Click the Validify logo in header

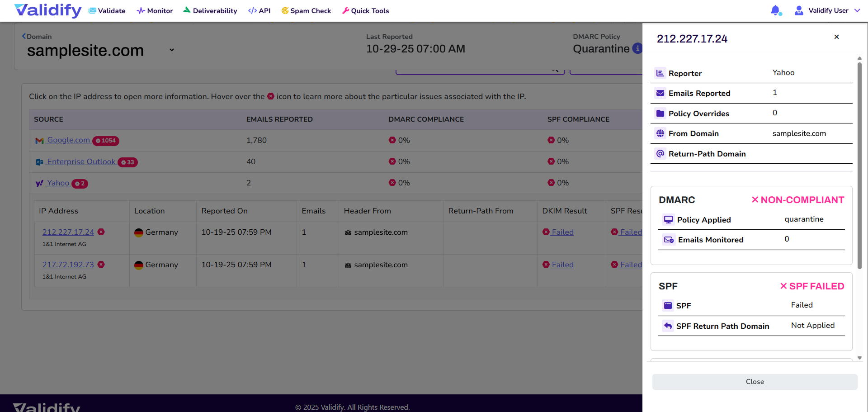47,10
